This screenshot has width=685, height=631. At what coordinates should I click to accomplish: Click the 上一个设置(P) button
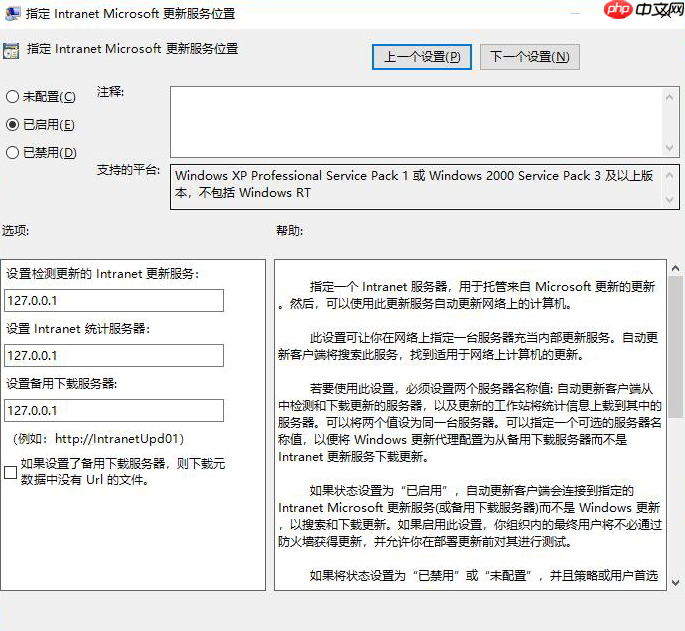pyautogui.click(x=422, y=57)
